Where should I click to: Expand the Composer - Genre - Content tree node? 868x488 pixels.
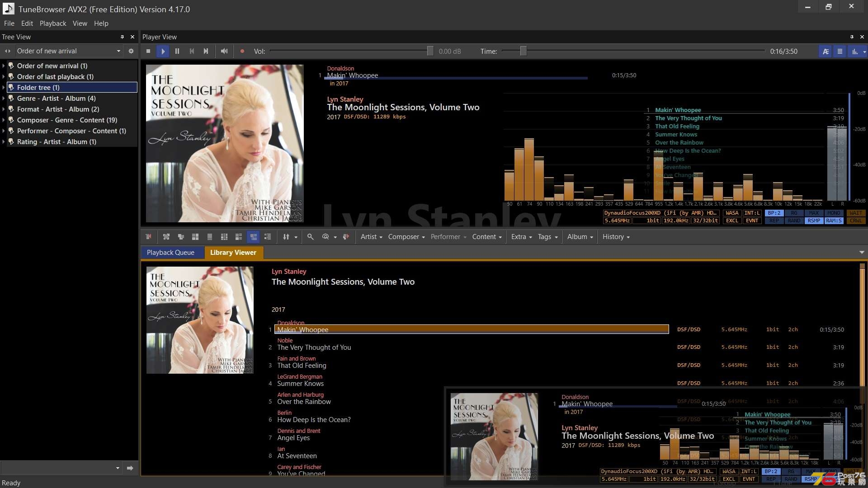click(4, 120)
